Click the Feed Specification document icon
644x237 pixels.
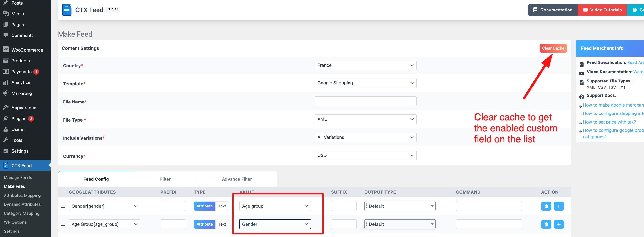(x=581, y=64)
